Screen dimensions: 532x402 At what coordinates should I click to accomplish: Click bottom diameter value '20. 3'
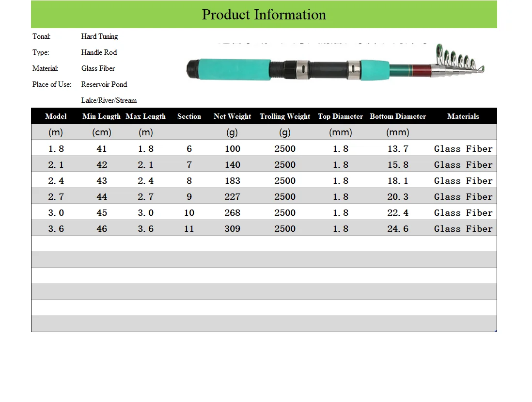[x=398, y=196]
